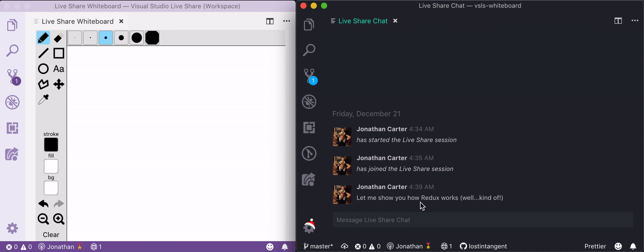This screenshot has height=252, width=644.
Task: Focus the Message Live Share Chat input
Action: (483, 220)
